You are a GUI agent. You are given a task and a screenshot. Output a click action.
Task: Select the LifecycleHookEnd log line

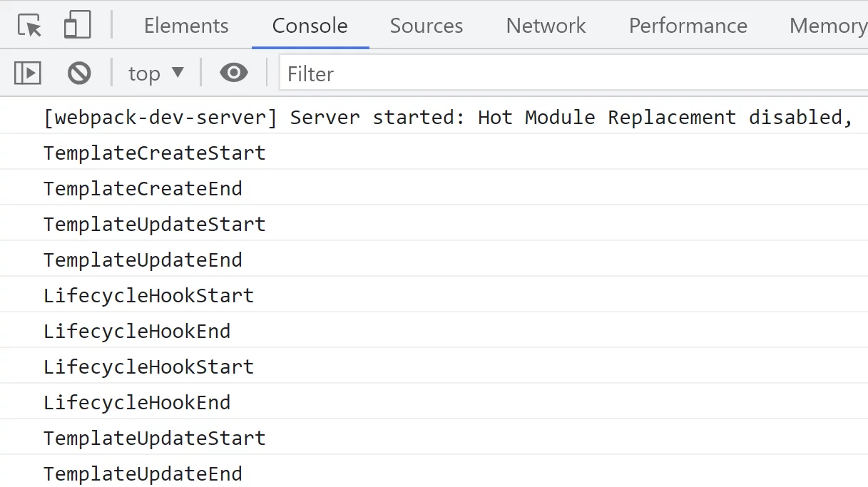click(x=136, y=330)
